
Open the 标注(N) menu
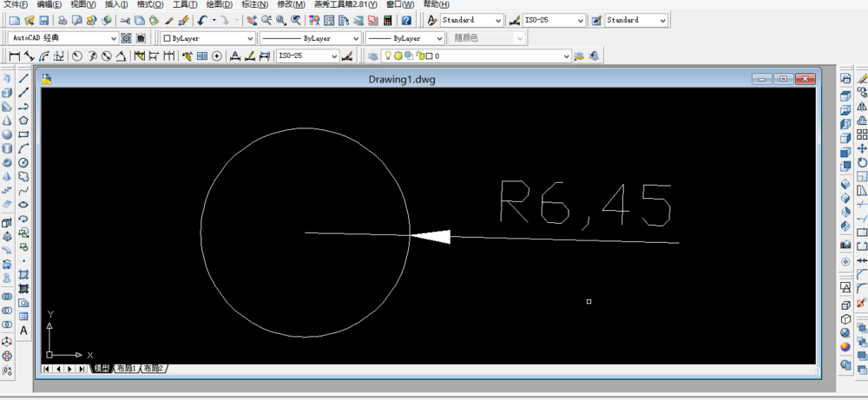click(254, 4)
